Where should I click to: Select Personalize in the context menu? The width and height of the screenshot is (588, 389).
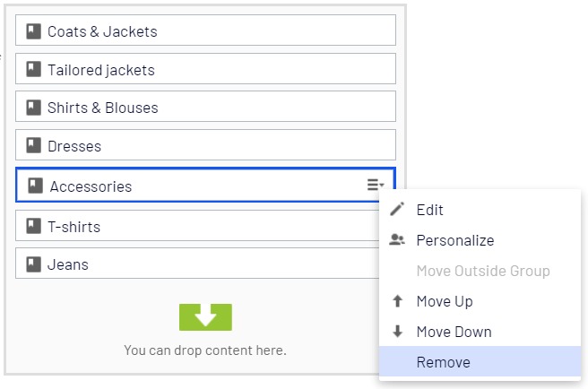tap(454, 240)
